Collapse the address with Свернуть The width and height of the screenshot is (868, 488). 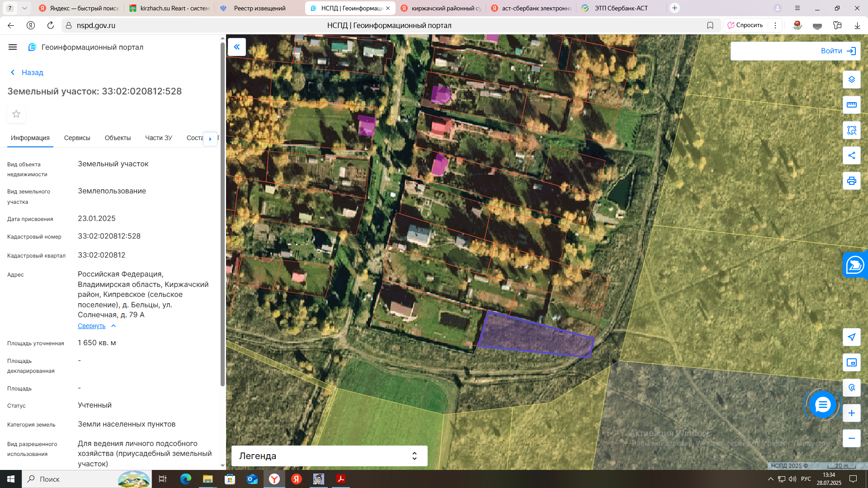[92, 326]
